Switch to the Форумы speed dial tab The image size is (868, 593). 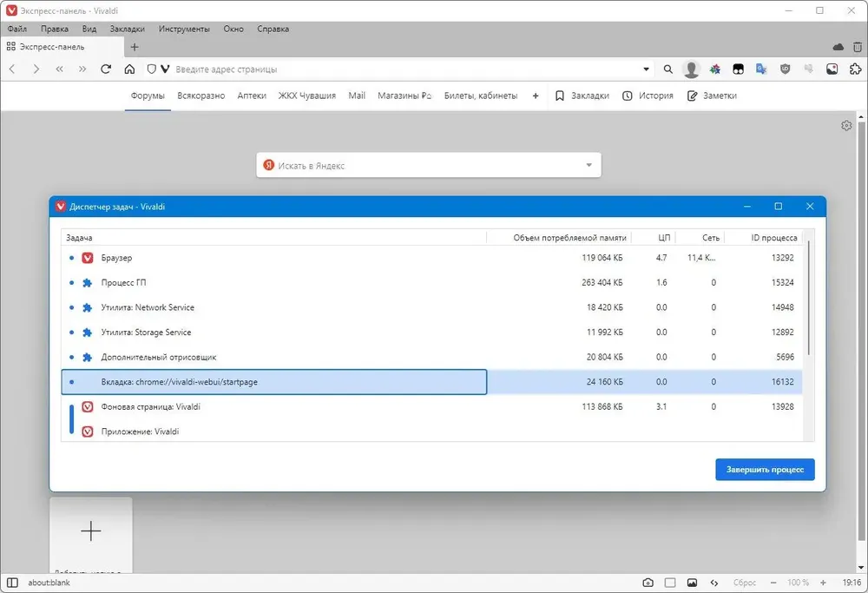coord(148,96)
